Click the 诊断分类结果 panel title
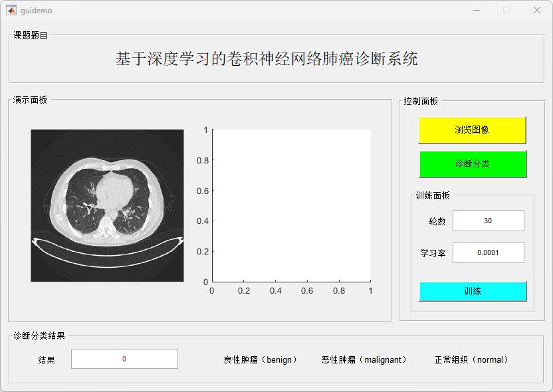This screenshot has height=392, width=553. point(39,336)
